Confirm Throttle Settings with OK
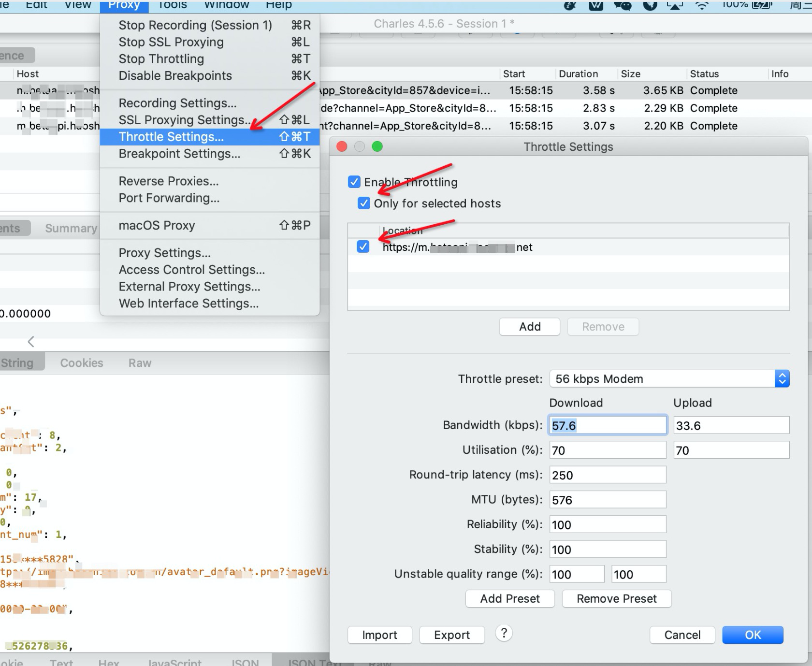This screenshot has height=666, width=812. tap(753, 635)
